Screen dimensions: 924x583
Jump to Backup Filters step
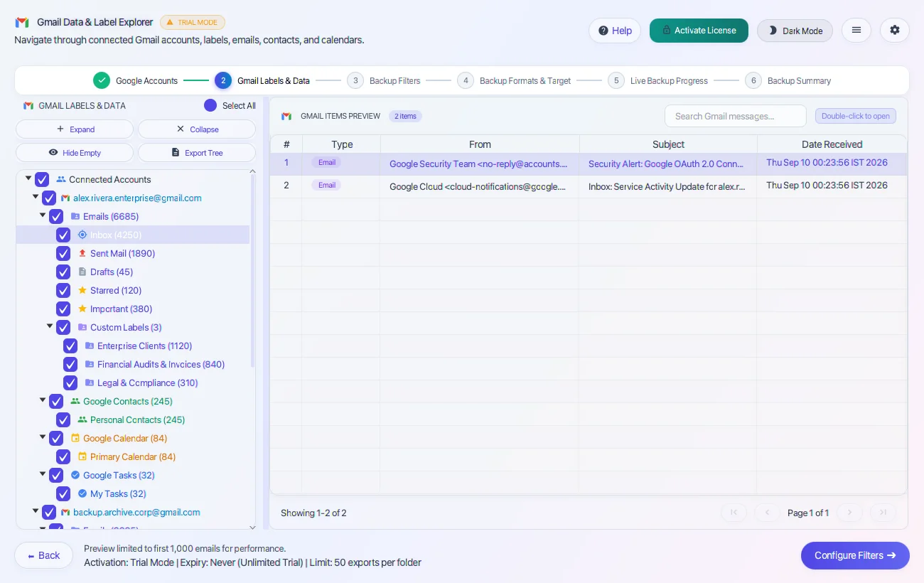pyautogui.click(x=384, y=80)
